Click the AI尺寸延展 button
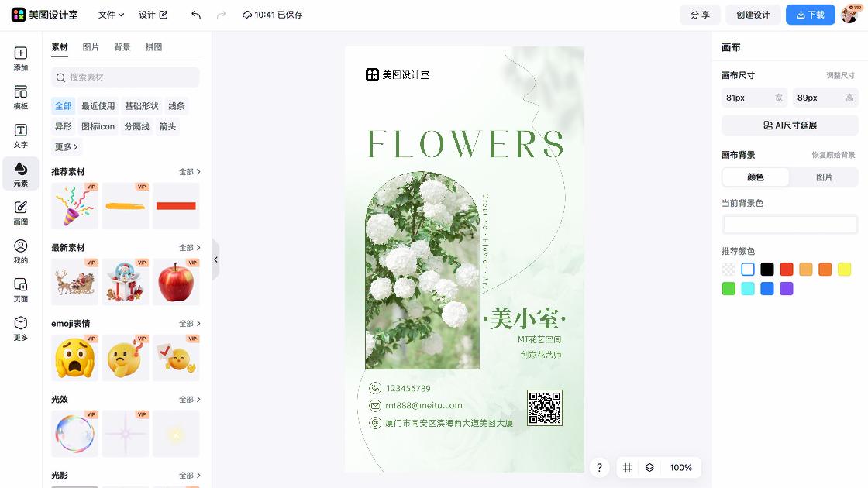The image size is (868, 488). (789, 125)
